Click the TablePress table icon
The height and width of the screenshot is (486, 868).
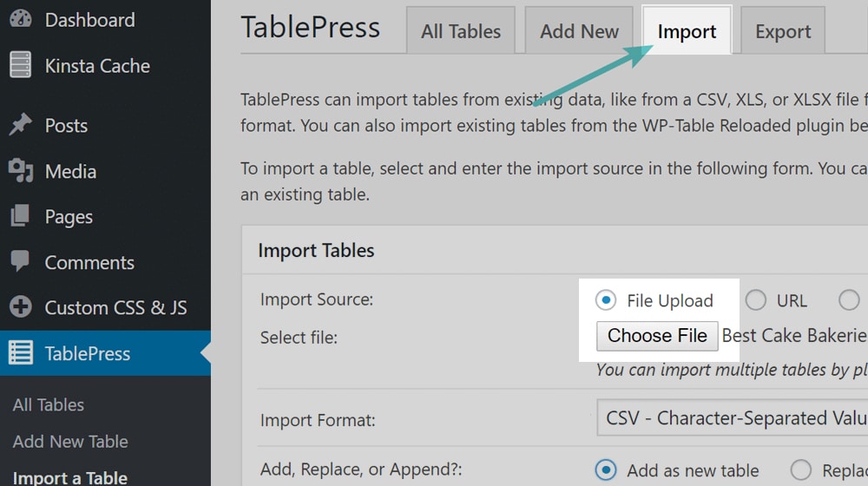point(21,352)
